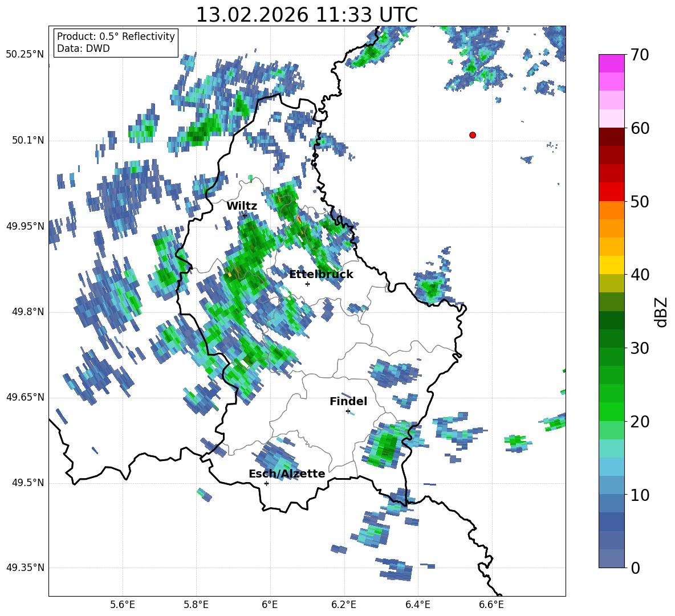Screen dimensions: 675x616
Task: Click the 6.4°E longitude tick label
Action: 417,605
